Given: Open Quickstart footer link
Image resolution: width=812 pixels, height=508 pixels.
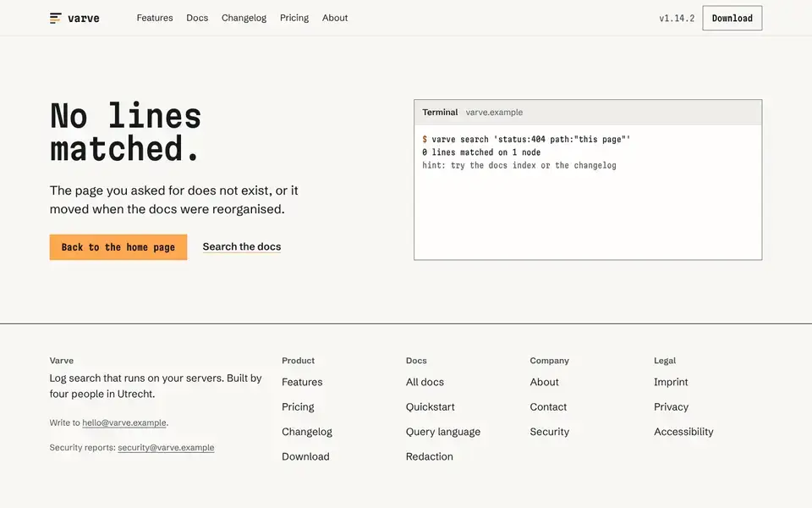Looking at the screenshot, I should [x=431, y=407].
